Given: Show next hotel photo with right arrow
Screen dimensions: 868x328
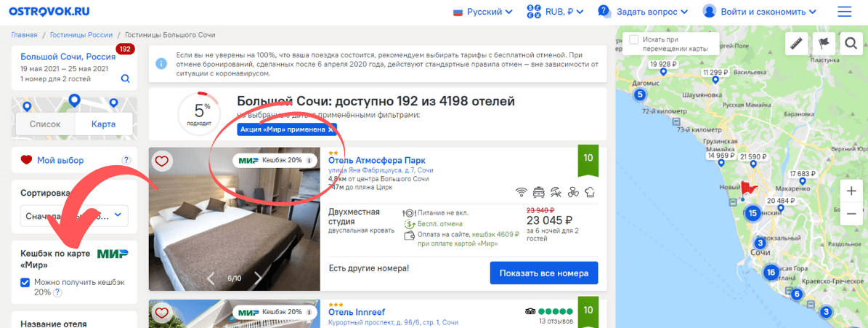Looking at the screenshot, I should click(x=258, y=277).
